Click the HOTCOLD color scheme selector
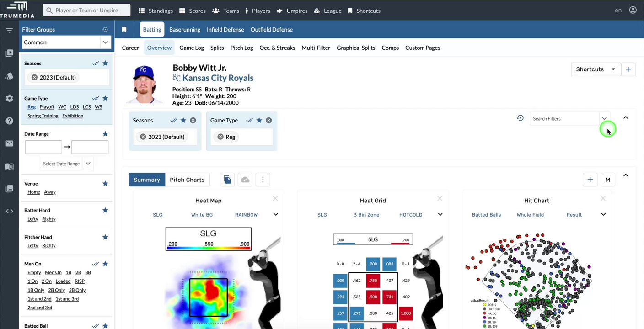This screenshot has height=329, width=644. [411, 215]
